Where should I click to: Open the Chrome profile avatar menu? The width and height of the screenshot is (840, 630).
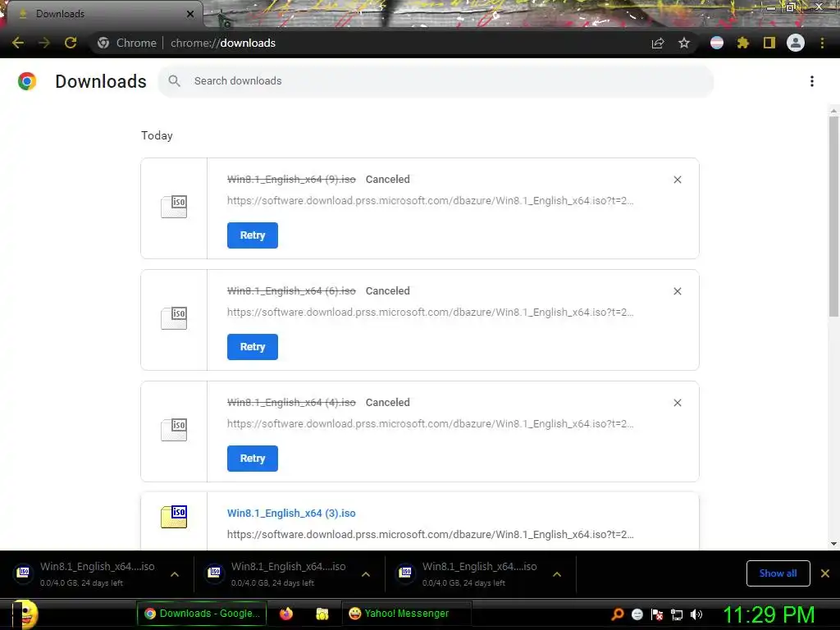click(796, 43)
